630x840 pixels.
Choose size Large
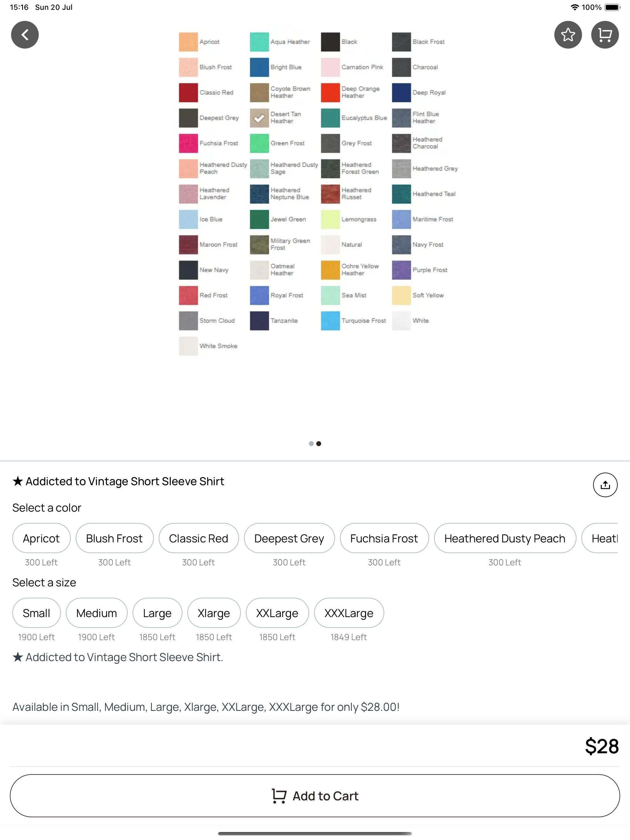[157, 613]
